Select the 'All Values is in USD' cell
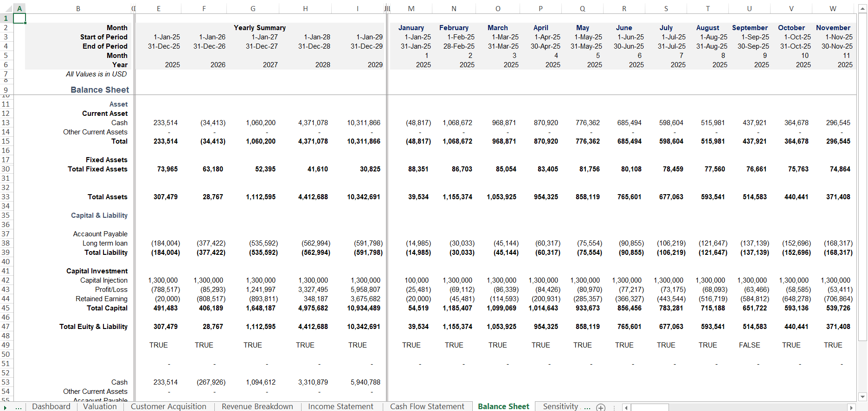This screenshot has height=411, width=868. coord(96,74)
